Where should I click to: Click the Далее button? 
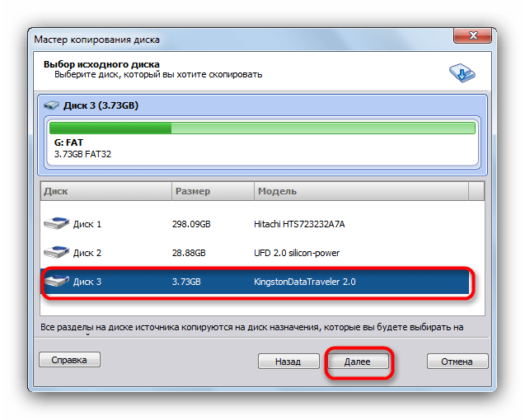pyautogui.click(x=358, y=362)
